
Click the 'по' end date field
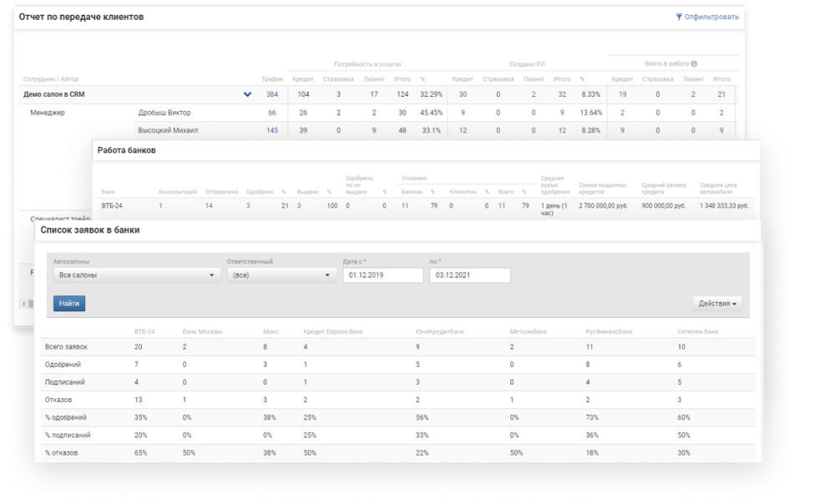point(469,275)
